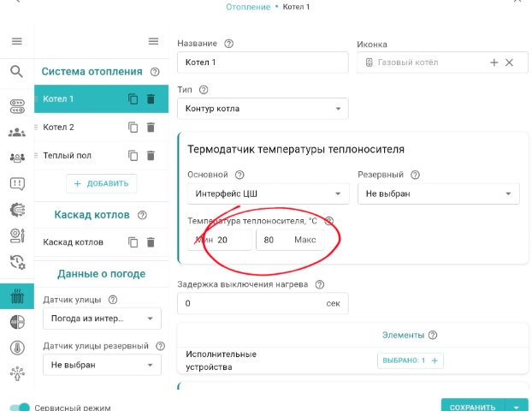This screenshot has height=411, width=532.
Task: Open the Тип dropdown Контур котла
Action: click(x=263, y=109)
